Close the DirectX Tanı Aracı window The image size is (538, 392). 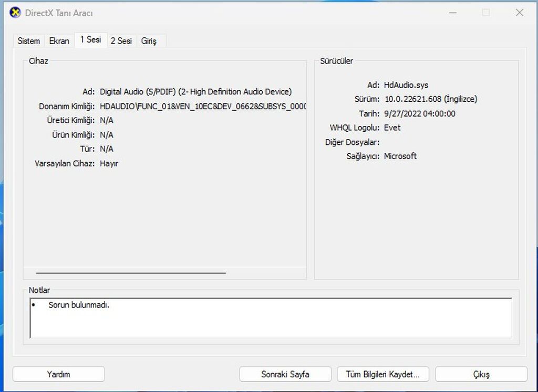pos(520,13)
